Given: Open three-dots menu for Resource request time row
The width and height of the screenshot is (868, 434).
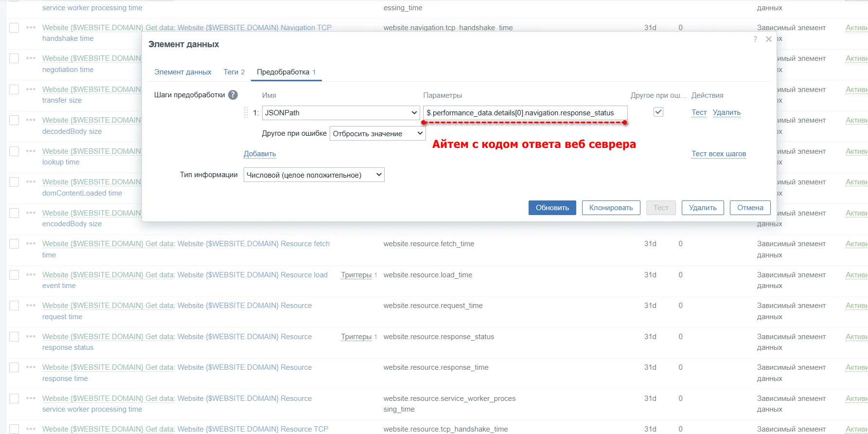Looking at the screenshot, I should [31, 305].
